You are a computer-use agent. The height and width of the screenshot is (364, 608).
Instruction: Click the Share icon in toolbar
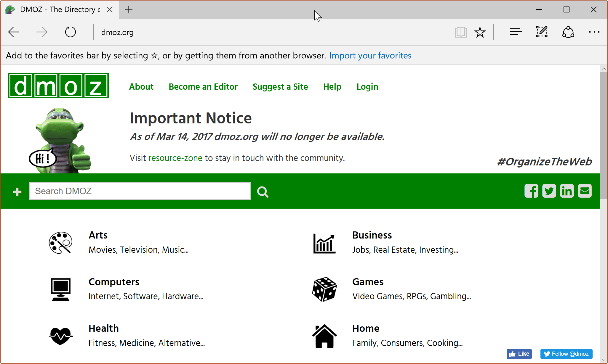pos(568,32)
